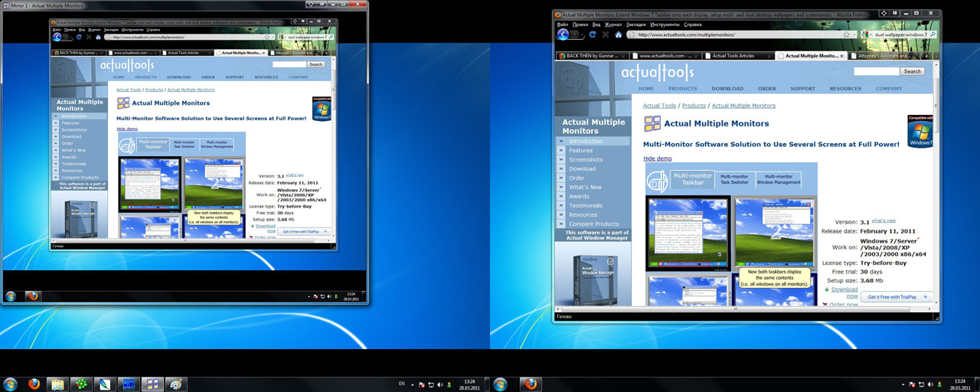Click PRODUCTS in right page navigation

tap(683, 89)
